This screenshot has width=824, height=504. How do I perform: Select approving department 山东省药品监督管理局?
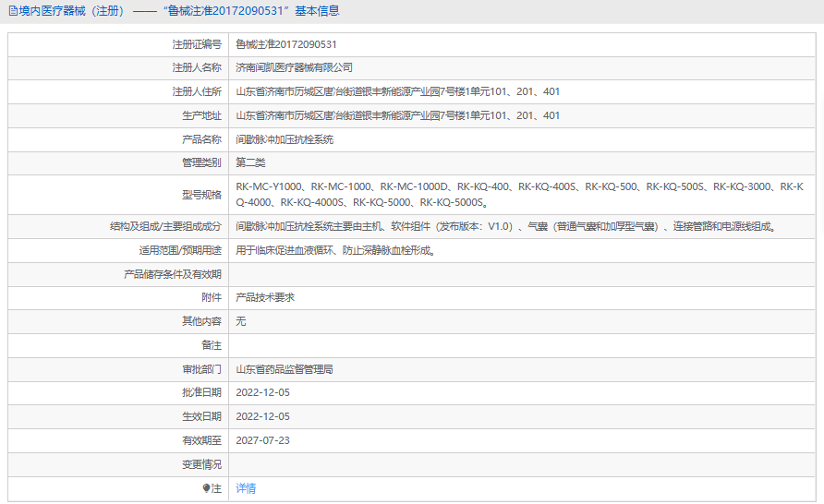tap(284, 369)
